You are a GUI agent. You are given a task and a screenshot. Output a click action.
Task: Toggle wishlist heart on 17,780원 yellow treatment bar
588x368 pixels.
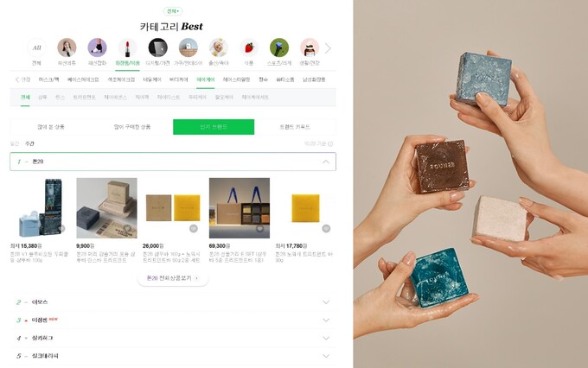coord(326,228)
